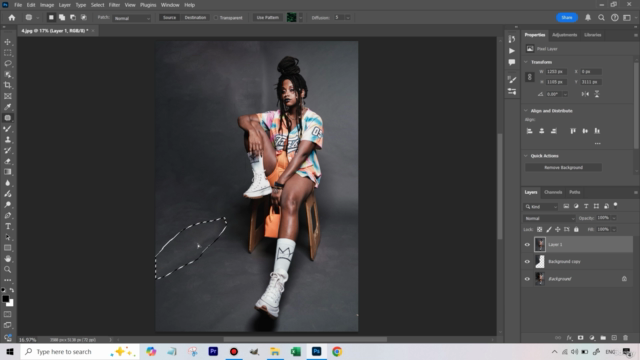Toggle link between width and height
This screenshot has width=640, height=360.
(530, 77)
